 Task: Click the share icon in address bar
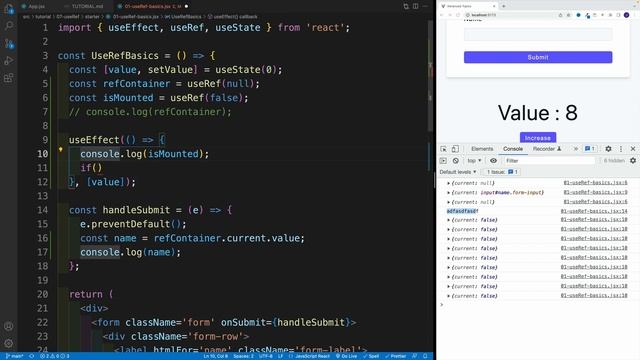(x=560, y=15)
